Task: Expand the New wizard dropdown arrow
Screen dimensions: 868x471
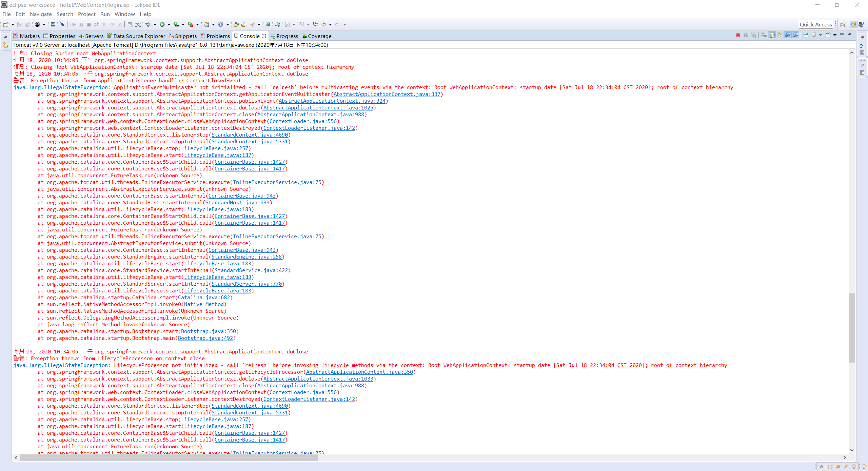Action: click(x=13, y=24)
